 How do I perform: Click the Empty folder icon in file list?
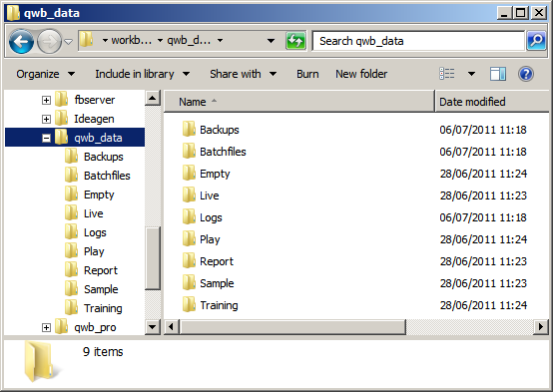[x=189, y=174]
